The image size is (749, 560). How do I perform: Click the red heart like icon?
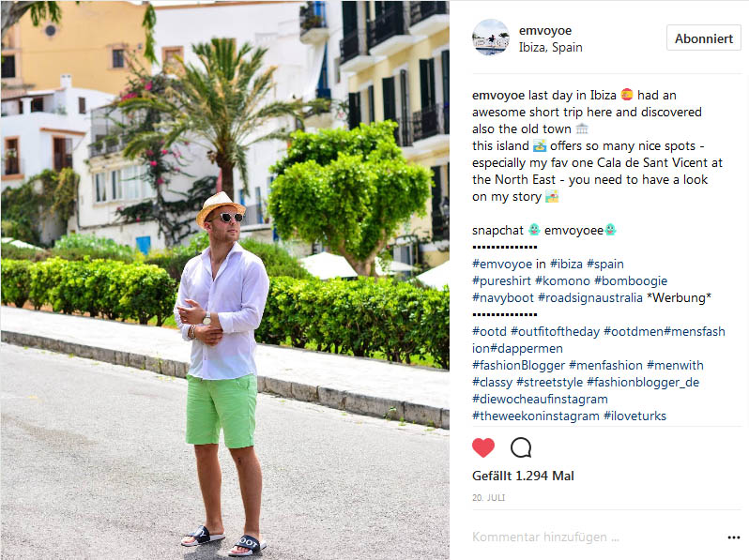point(483,447)
